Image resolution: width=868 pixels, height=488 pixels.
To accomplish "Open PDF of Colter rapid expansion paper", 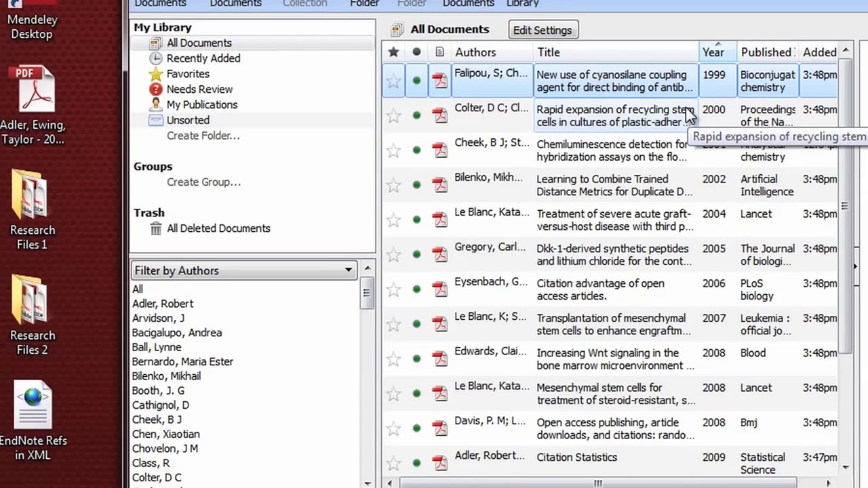I will click(440, 115).
